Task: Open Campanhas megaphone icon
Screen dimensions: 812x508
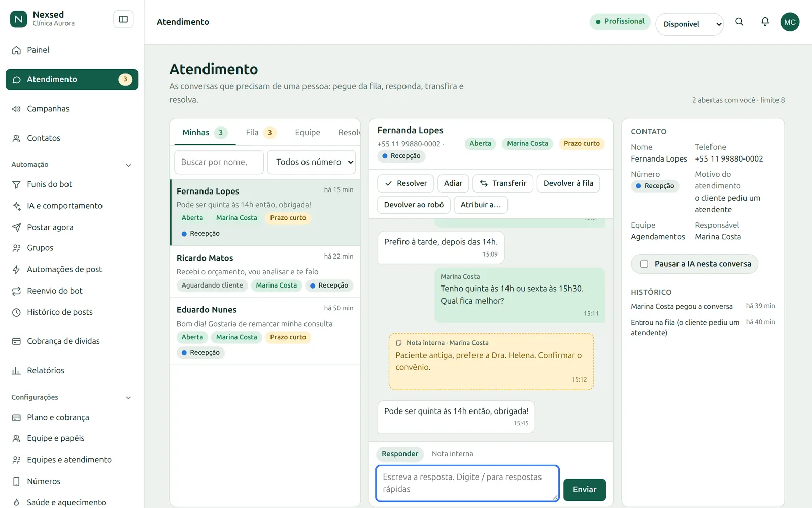Action: point(16,109)
